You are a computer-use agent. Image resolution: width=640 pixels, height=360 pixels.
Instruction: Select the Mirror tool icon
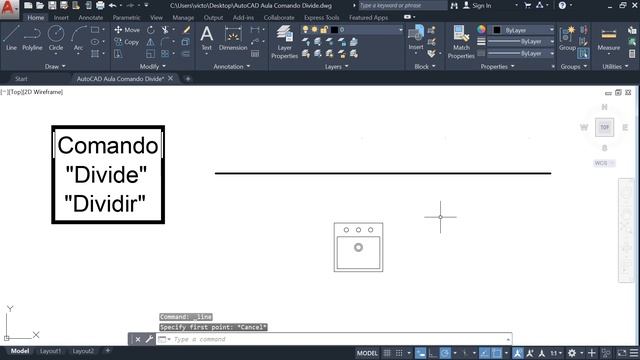coord(151,42)
